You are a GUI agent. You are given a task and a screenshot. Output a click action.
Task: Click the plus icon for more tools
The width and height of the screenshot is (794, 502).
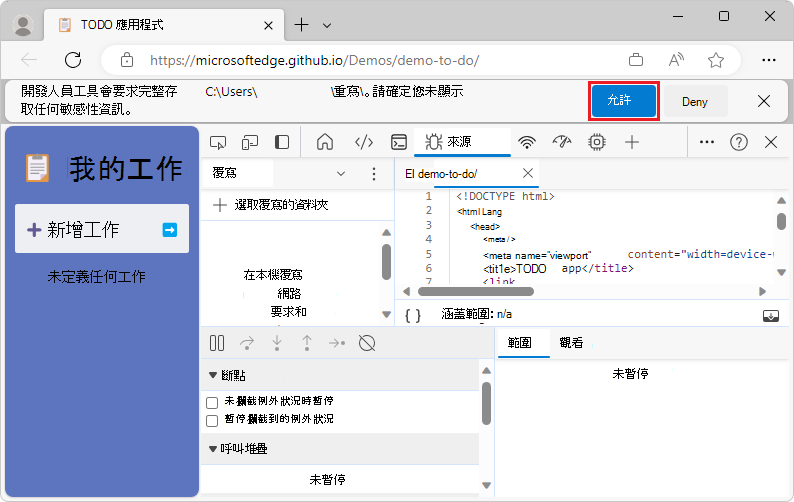631,142
